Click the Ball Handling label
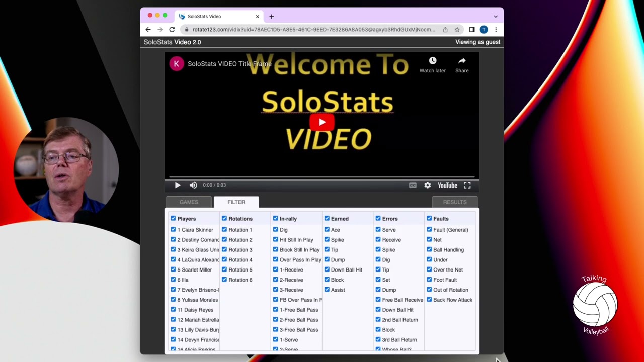This screenshot has height=362, width=644. 449,250
